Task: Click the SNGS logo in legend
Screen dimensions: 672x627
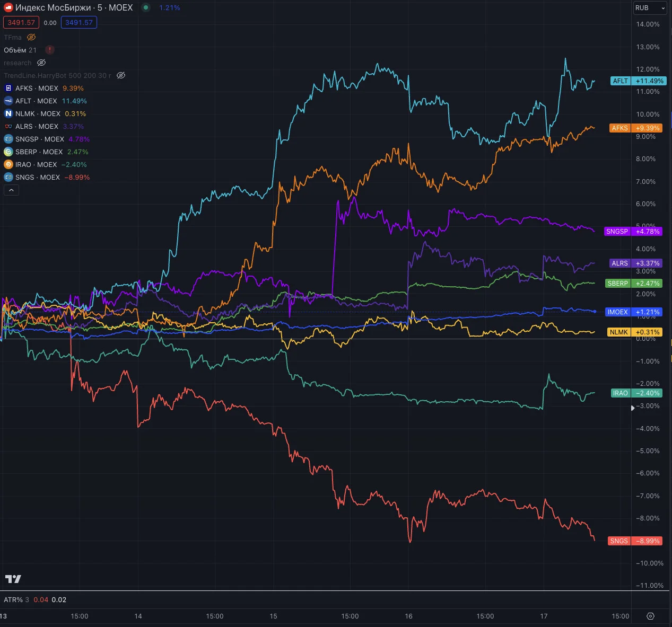Action: [8, 177]
